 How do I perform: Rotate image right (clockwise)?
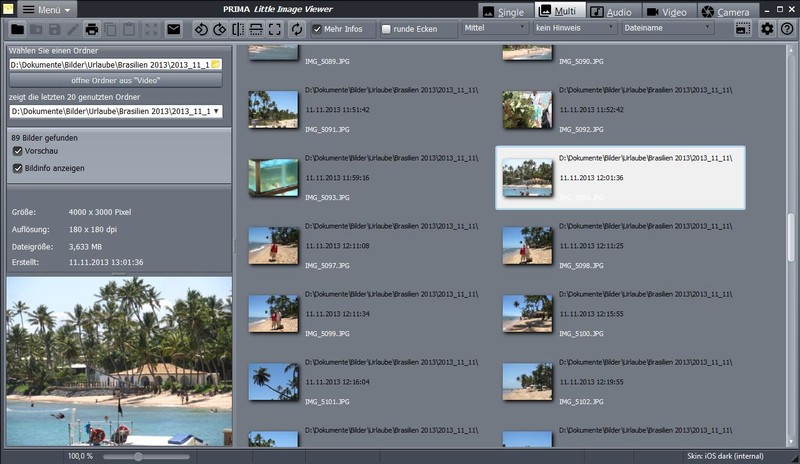[220, 29]
